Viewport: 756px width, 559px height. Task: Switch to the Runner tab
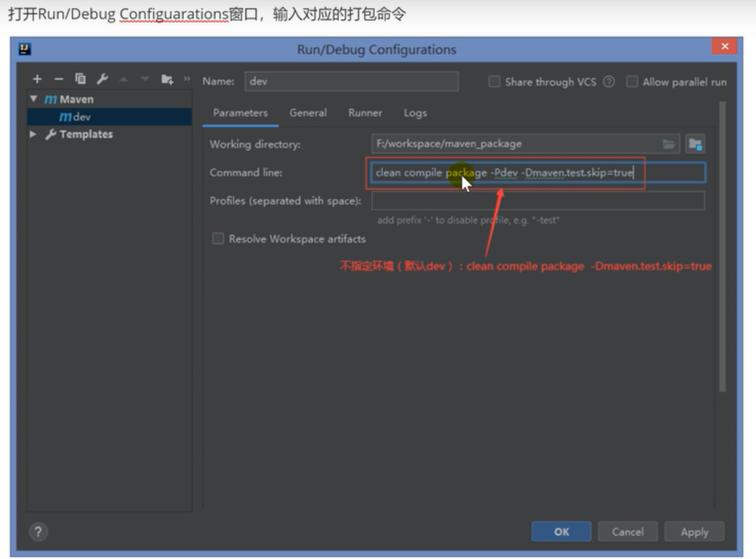pyautogui.click(x=365, y=113)
